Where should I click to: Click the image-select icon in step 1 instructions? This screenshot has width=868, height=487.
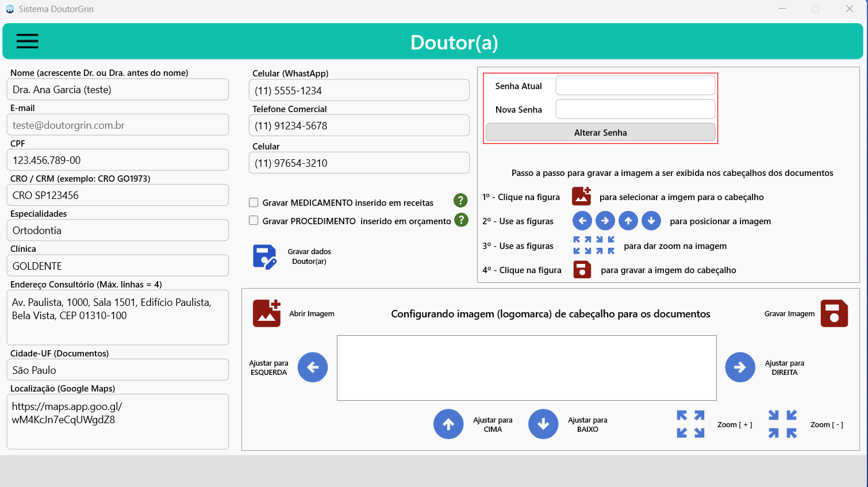point(582,196)
